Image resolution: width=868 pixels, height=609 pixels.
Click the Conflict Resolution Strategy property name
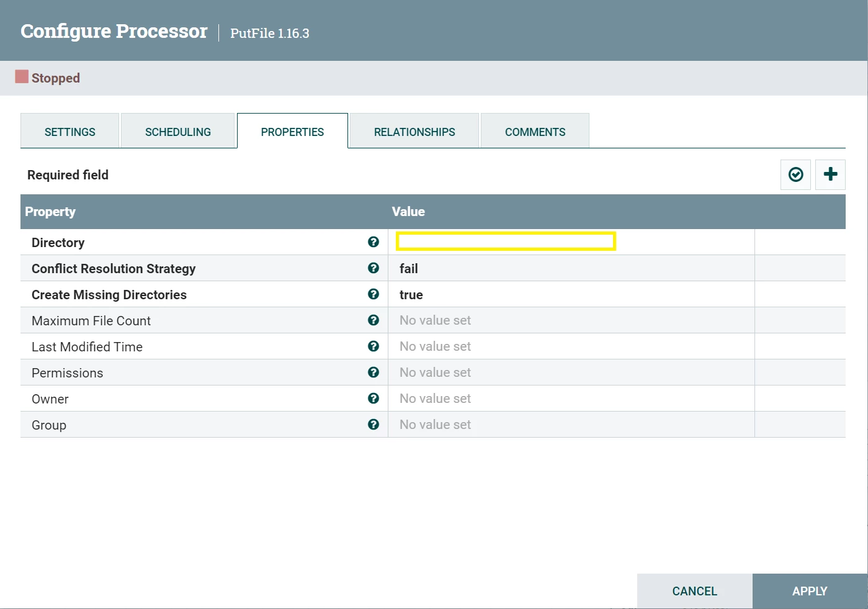click(114, 269)
